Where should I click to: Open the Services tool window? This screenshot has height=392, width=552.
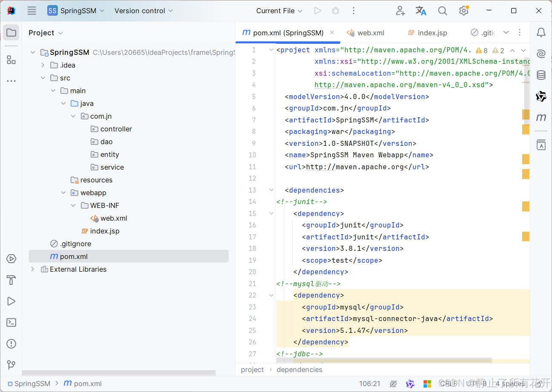pyautogui.click(x=11, y=259)
